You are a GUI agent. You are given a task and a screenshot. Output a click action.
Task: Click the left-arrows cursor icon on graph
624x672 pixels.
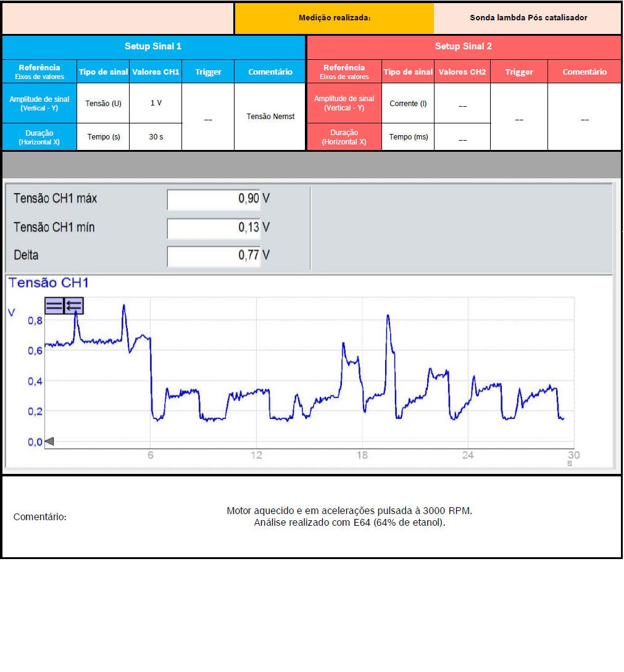pos(74,305)
